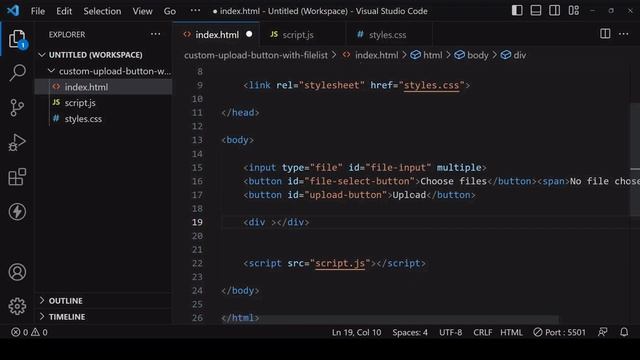Click line number 22 in gutter
The height and width of the screenshot is (360, 640).
197,263
